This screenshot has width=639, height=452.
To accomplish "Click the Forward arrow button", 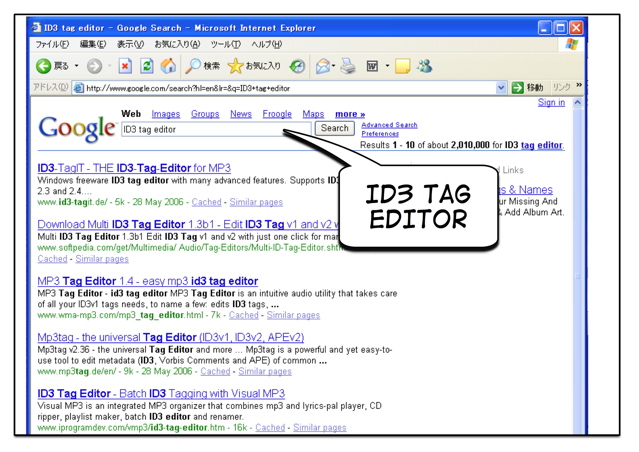I will click(95, 66).
